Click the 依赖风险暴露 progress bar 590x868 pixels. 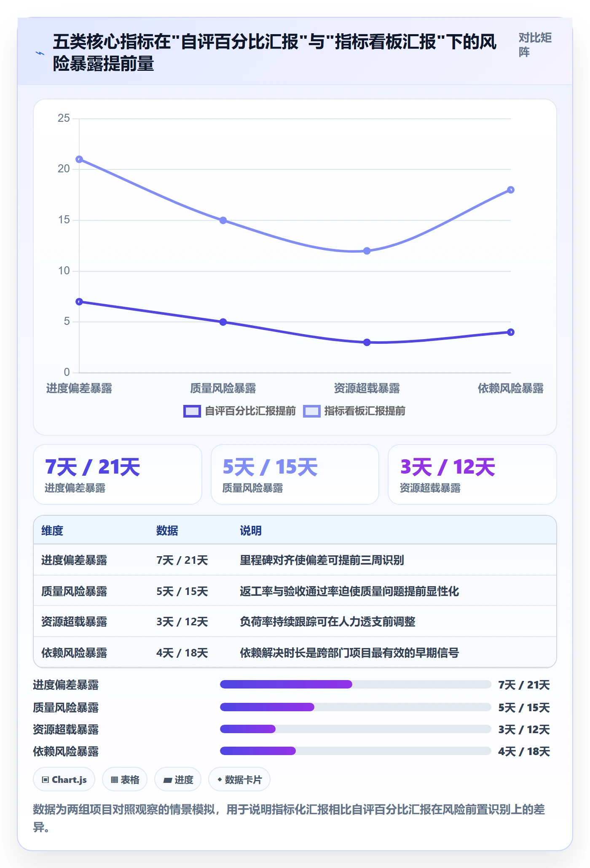(x=355, y=751)
